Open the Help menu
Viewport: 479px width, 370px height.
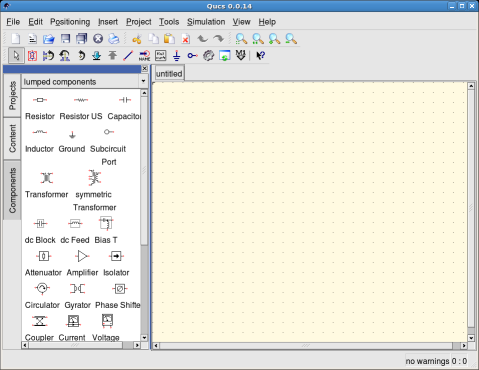coord(267,22)
